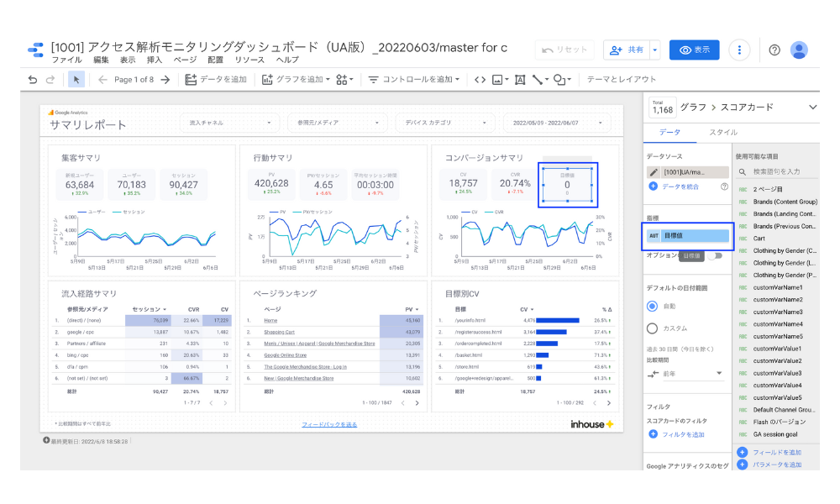Click the shape tool icon
Image resolution: width=840 pixels, height=504 pixels.
[x=562, y=79]
